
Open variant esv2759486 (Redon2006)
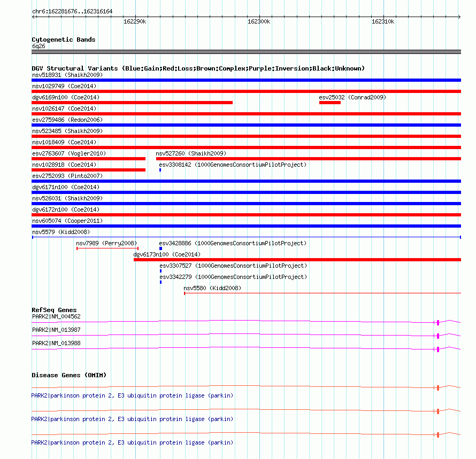(67, 120)
